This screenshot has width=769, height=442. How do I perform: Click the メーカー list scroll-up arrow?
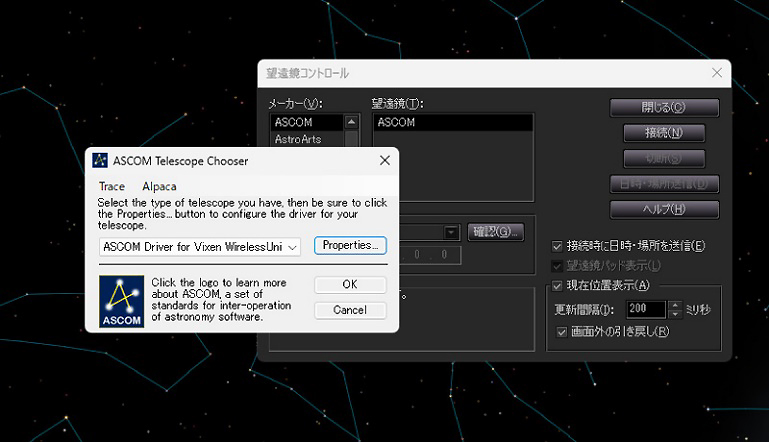[x=351, y=122]
